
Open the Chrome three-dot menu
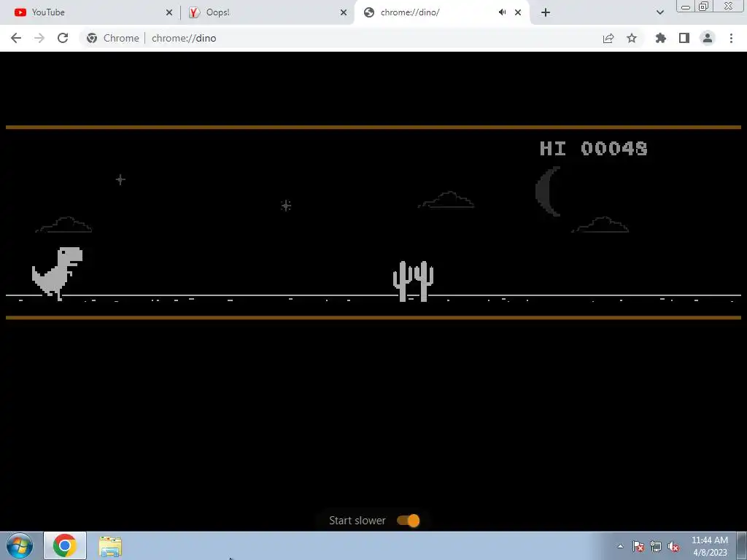tap(731, 38)
